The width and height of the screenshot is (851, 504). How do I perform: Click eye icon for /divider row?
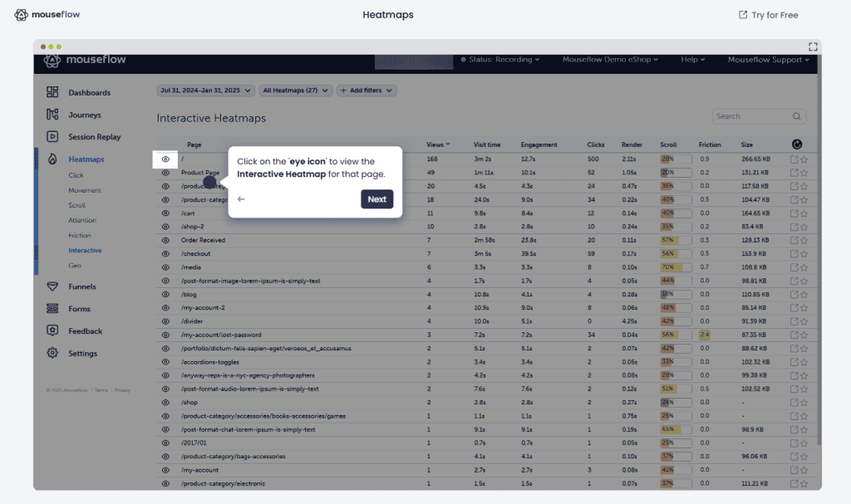165,321
